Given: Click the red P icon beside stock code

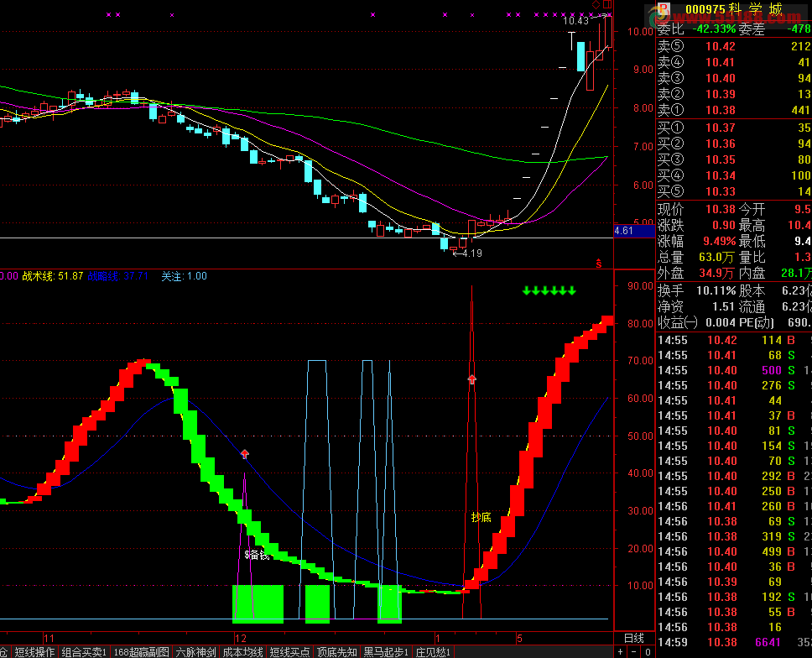Looking at the screenshot, I should pyautogui.click(x=664, y=10).
